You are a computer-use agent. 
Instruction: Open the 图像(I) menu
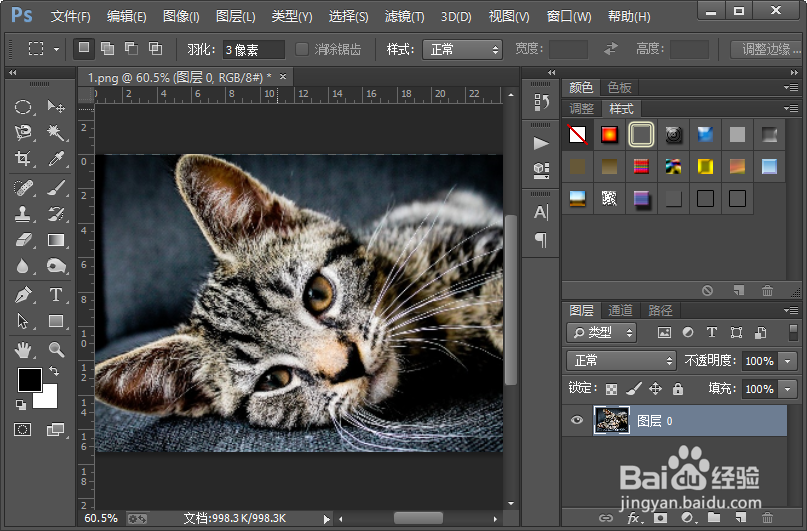coord(181,16)
